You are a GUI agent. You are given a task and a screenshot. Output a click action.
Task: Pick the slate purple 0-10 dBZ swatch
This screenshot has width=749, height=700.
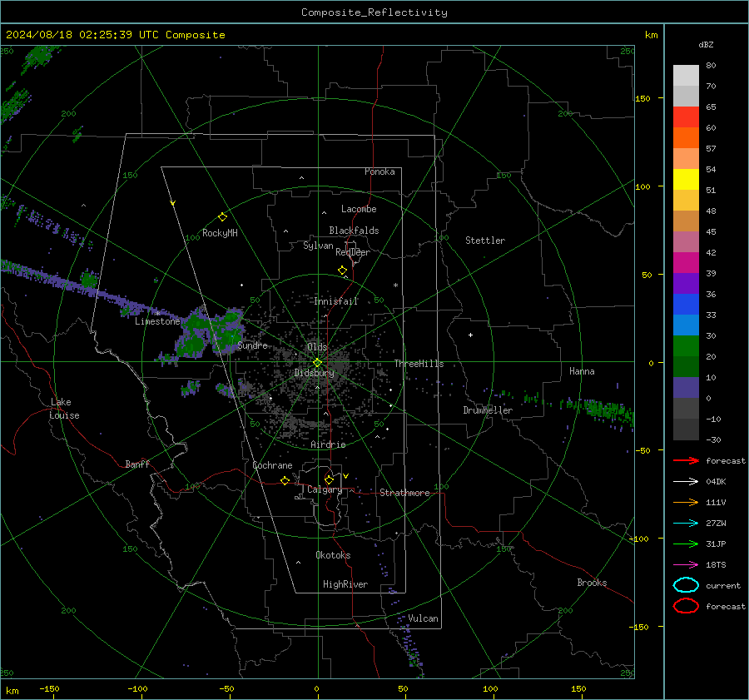[x=686, y=388]
